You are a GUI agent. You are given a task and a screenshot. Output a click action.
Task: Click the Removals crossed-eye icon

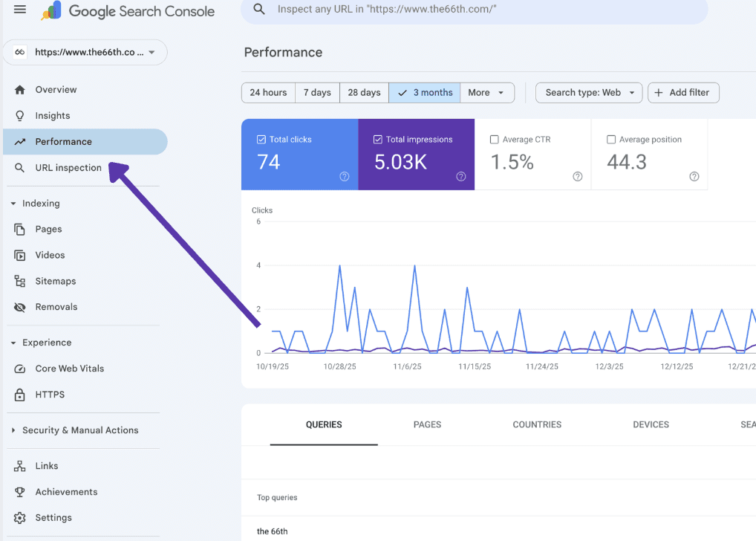tap(20, 308)
